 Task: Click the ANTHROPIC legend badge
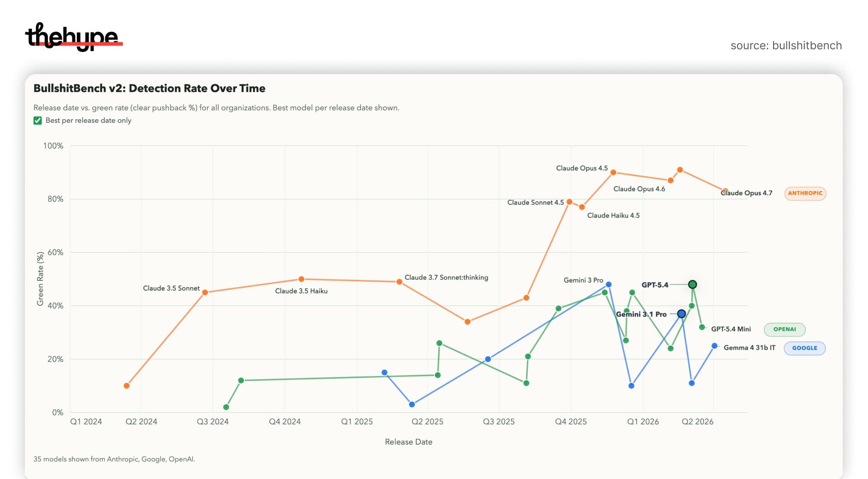tap(805, 193)
